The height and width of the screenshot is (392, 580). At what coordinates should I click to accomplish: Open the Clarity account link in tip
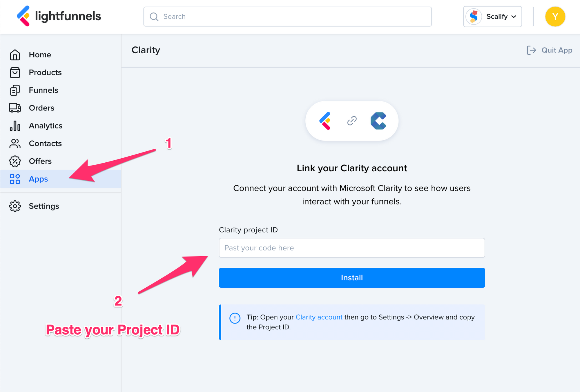[319, 317]
